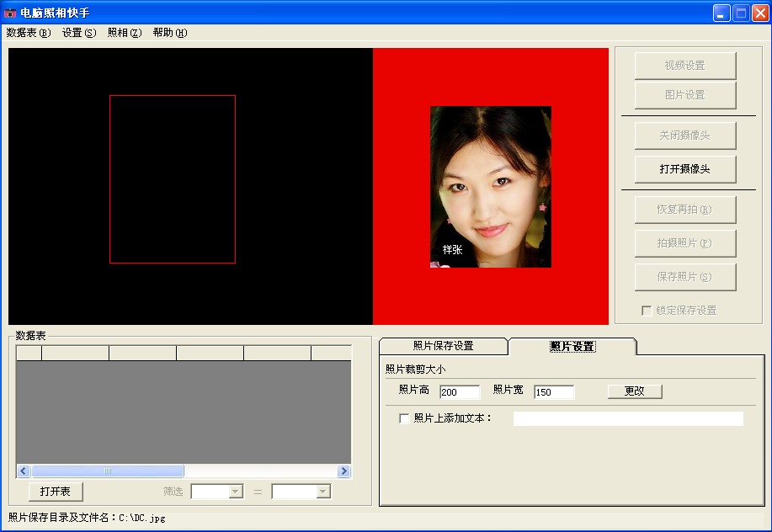Enable the 照片上添加文本 checkbox
Viewport: 772px width, 532px height.
404,418
